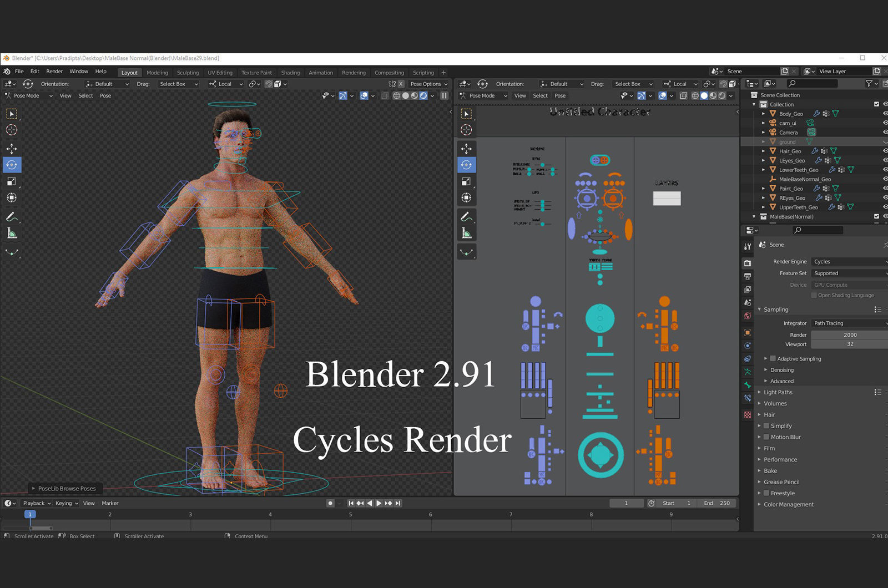The height and width of the screenshot is (588, 888).
Task: Select the Annotate tool in left viewport
Action: click(x=12, y=217)
